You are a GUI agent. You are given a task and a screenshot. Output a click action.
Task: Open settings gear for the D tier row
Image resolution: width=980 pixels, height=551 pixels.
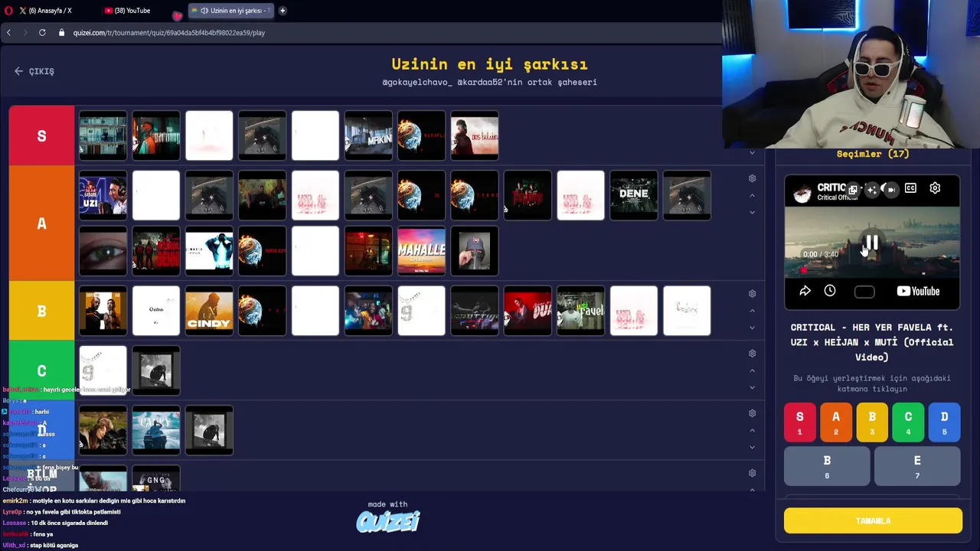pos(752,413)
